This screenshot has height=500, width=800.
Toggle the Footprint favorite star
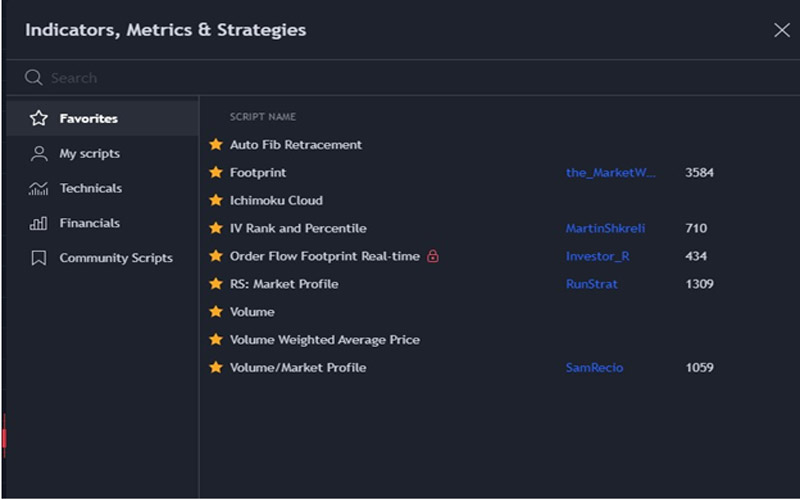click(x=215, y=173)
